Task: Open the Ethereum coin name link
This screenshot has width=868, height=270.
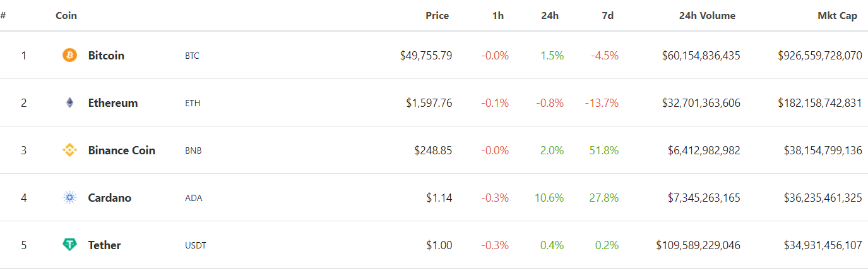Action: click(x=112, y=103)
